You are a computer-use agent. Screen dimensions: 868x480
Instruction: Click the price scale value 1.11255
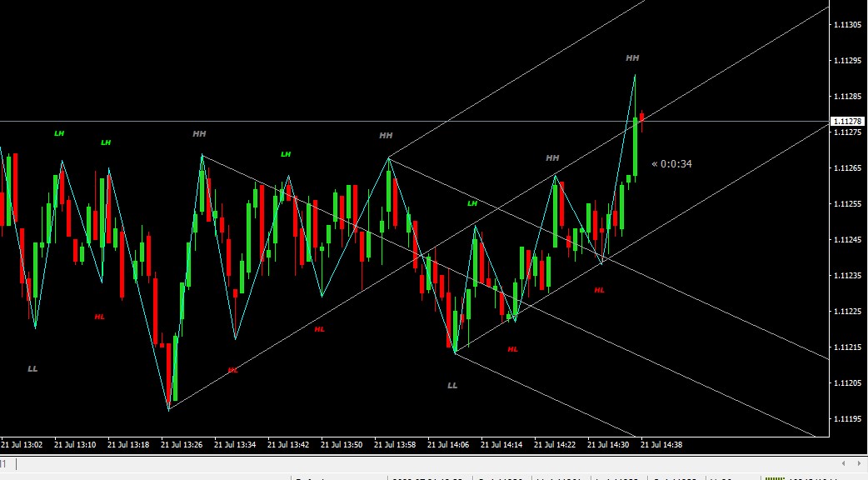point(847,203)
